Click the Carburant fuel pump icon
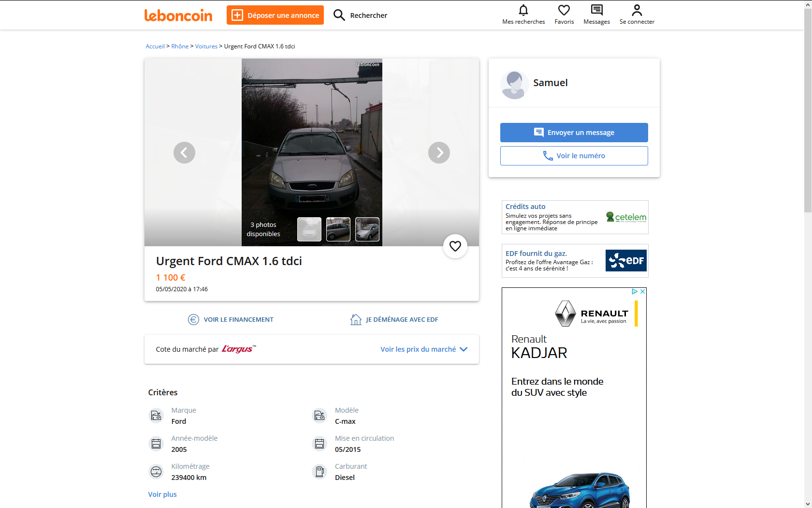The image size is (812, 508). pyautogui.click(x=319, y=472)
